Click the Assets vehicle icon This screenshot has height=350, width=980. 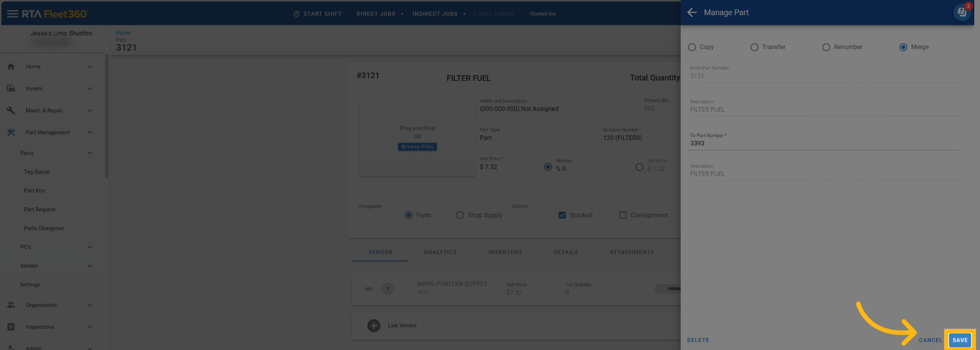pos(11,89)
